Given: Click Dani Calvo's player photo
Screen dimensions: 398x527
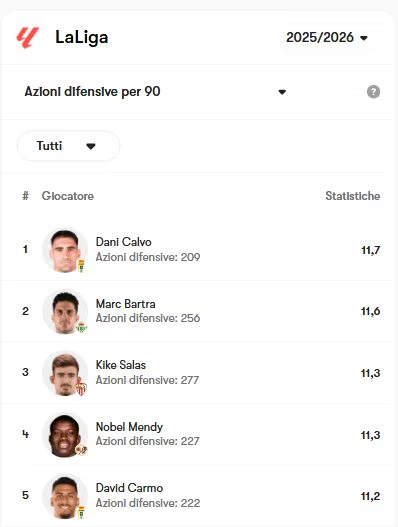Looking at the screenshot, I should point(65,250).
